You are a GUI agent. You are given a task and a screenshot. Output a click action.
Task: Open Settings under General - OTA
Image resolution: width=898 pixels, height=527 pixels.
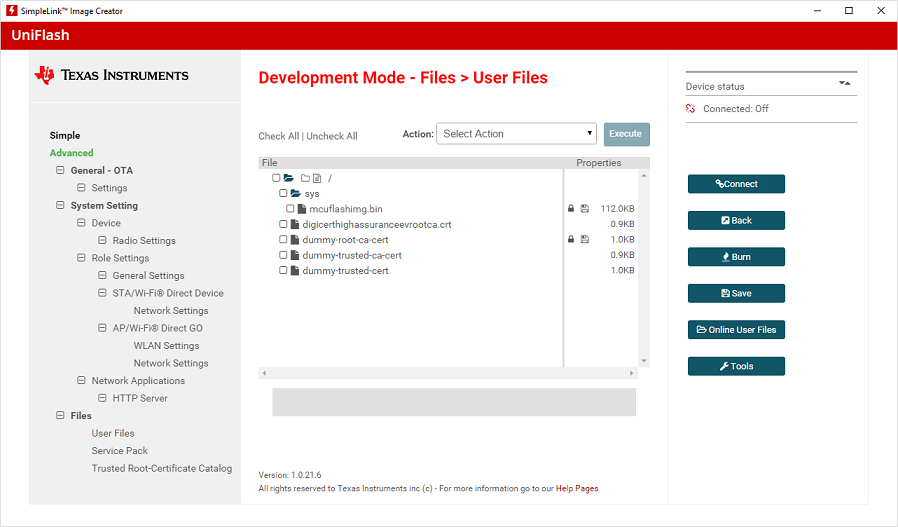(x=109, y=188)
